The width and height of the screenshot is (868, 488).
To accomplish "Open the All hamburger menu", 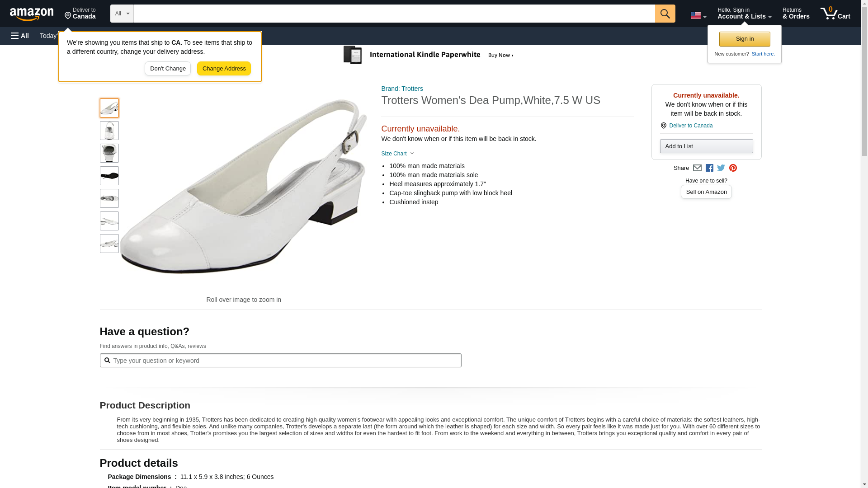I will point(20,36).
